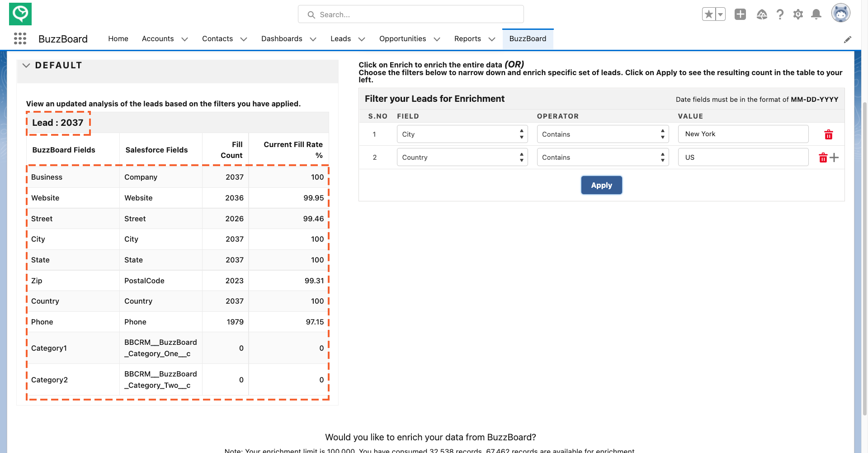Image resolution: width=868 pixels, height=453 pixels.
Task: Open the favorites list dropdown arrow
Action: pyautogui.click(x=721, y=14)
